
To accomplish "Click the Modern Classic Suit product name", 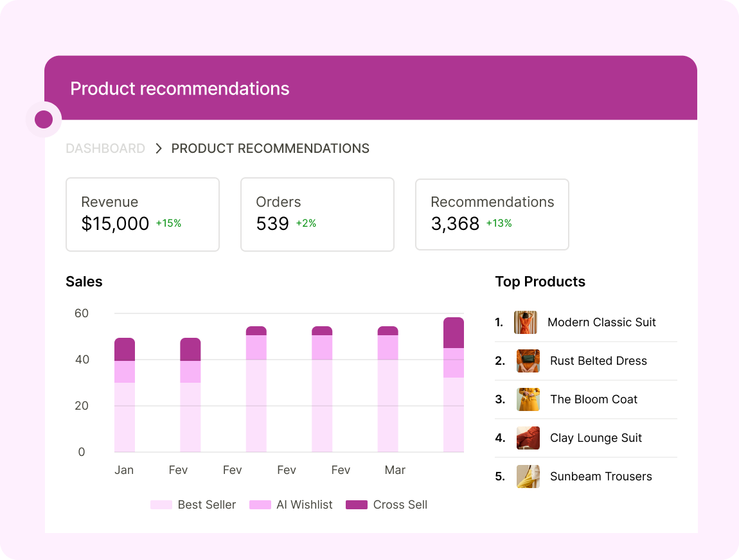I will [x=601, y=322].
